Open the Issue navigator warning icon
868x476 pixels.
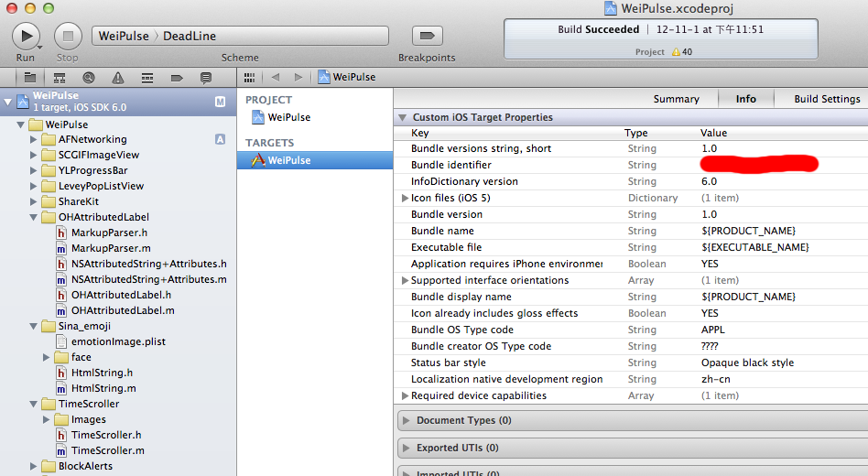tap(118, 78)
